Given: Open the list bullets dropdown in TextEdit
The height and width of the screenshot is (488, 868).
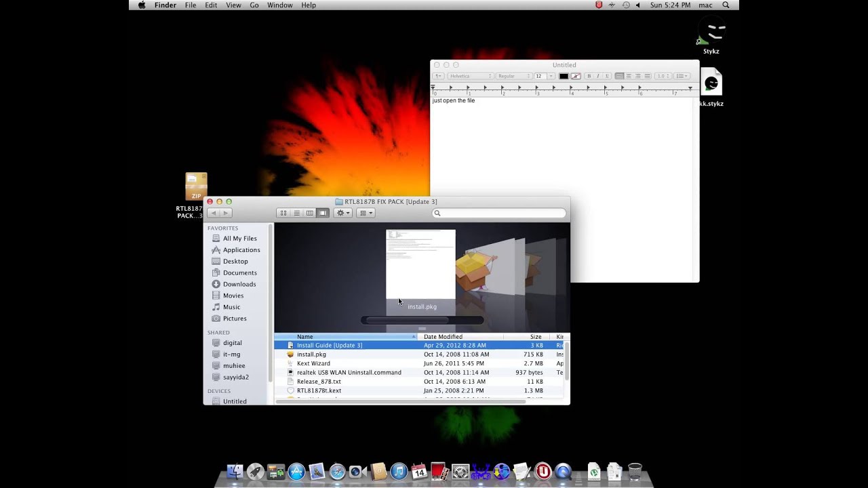Looking at the screenshot, I should pyautogui.click(x=682, y=76).
